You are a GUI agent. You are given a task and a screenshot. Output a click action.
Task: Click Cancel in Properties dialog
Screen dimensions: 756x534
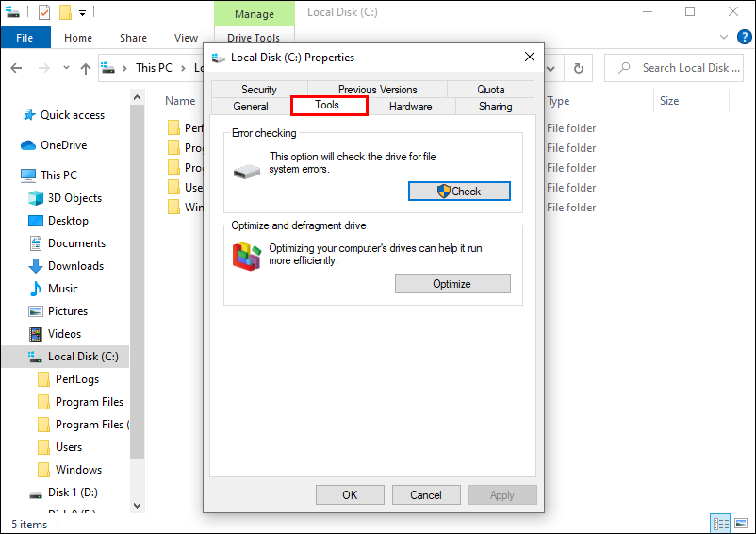[426, 495]
